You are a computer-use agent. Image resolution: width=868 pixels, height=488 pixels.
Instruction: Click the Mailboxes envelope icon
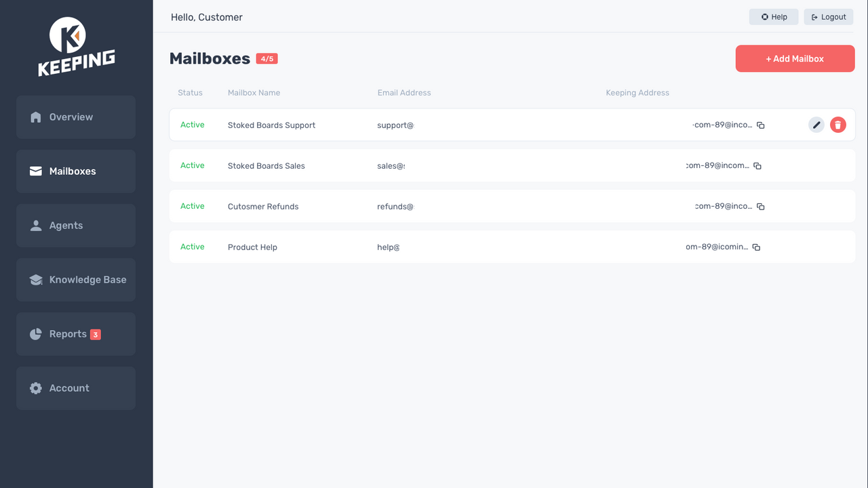(35, 171)
